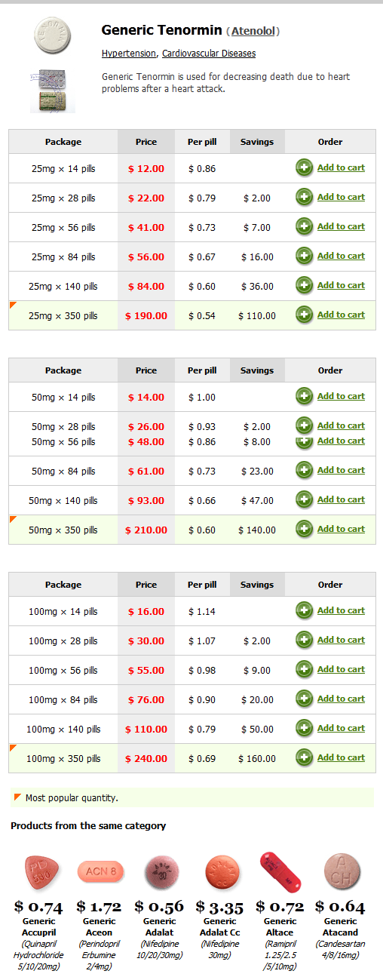Image resolution: width=383 pixels, height=980 pixels.
Task: Click green plus icon for 25mg × 350 pills
Action: pyautogui.click(x=305, y=315)
